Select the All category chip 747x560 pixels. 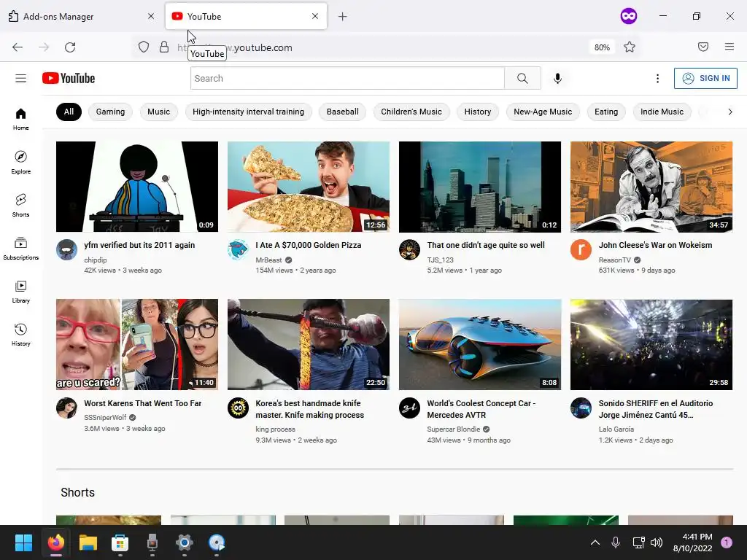click(69, 112)
